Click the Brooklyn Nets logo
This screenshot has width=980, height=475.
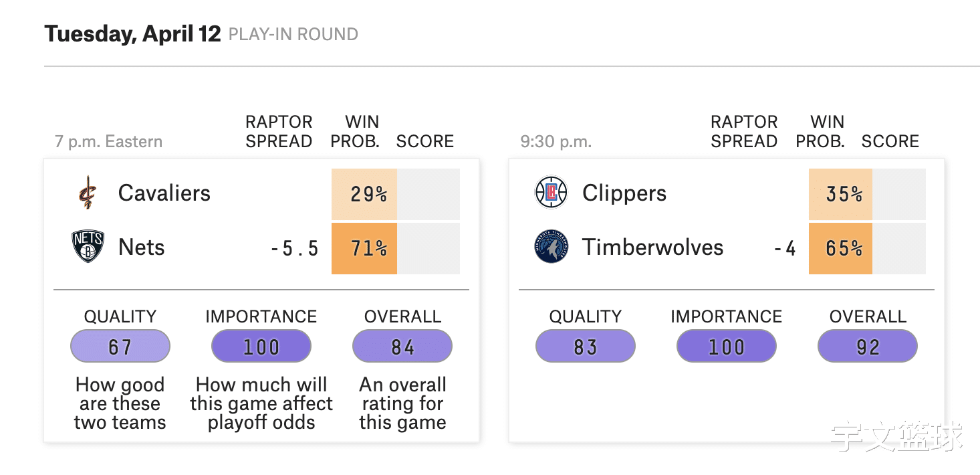88,247
